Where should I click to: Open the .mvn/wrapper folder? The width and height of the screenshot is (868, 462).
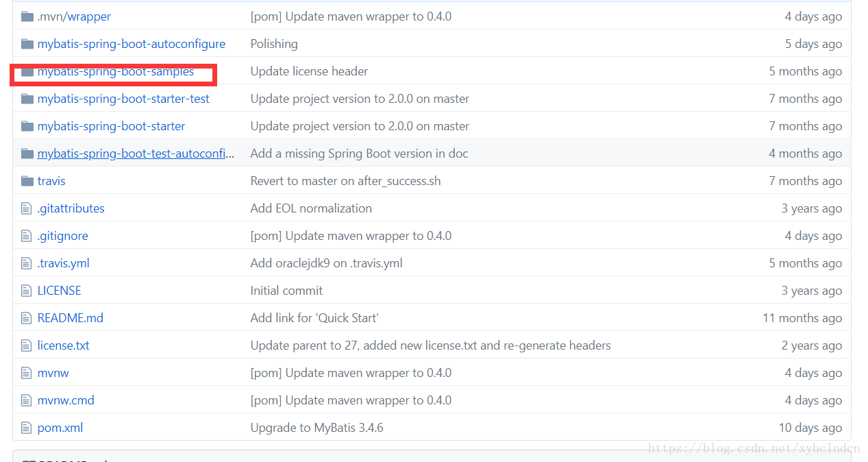(x=74, y=16)
